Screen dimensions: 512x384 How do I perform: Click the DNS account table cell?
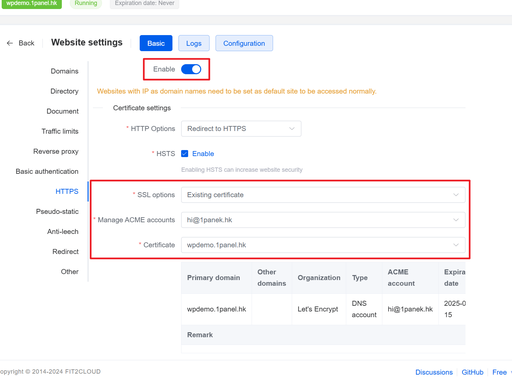coord(364,309)
